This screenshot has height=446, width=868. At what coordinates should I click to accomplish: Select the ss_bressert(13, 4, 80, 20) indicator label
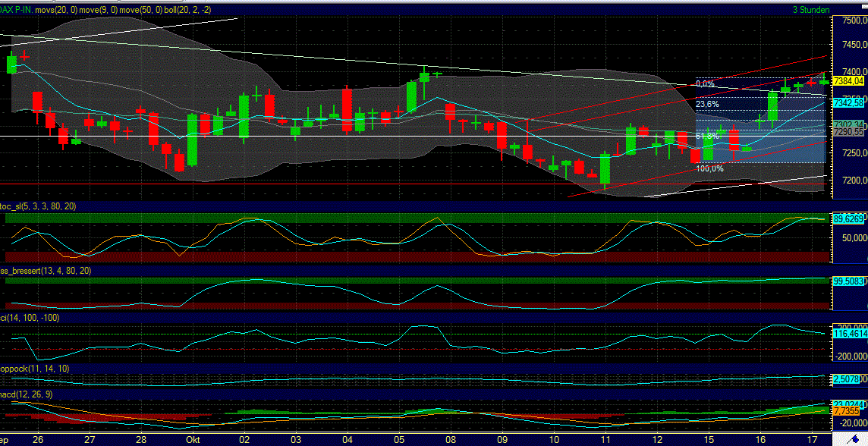pyautogui.click(x=46, y=270)
